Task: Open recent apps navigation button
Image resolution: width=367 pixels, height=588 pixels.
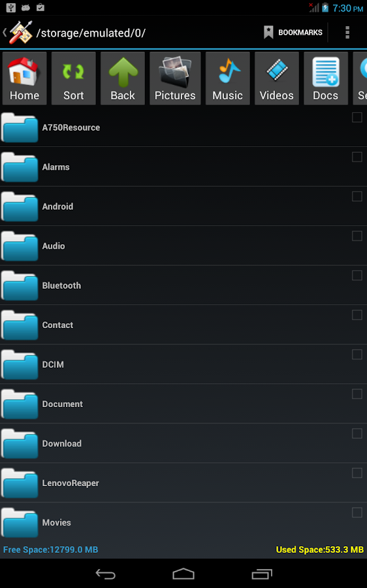Action: [262, 574]
